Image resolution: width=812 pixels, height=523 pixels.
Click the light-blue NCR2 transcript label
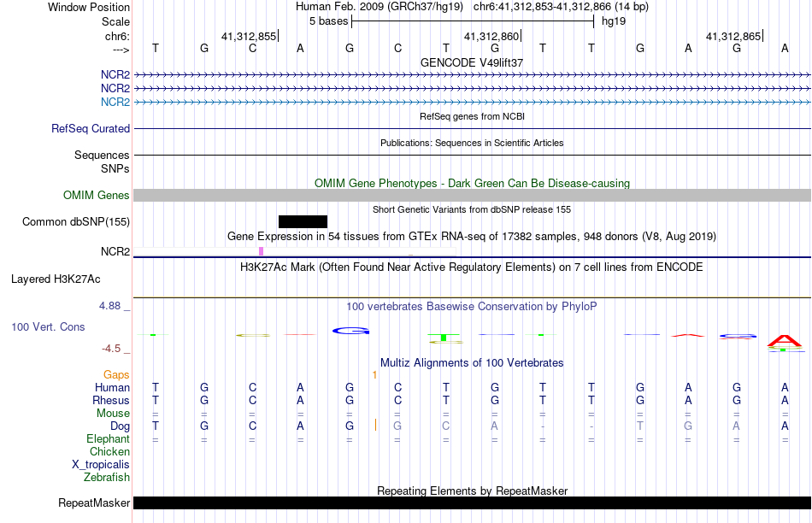[115, 102]
